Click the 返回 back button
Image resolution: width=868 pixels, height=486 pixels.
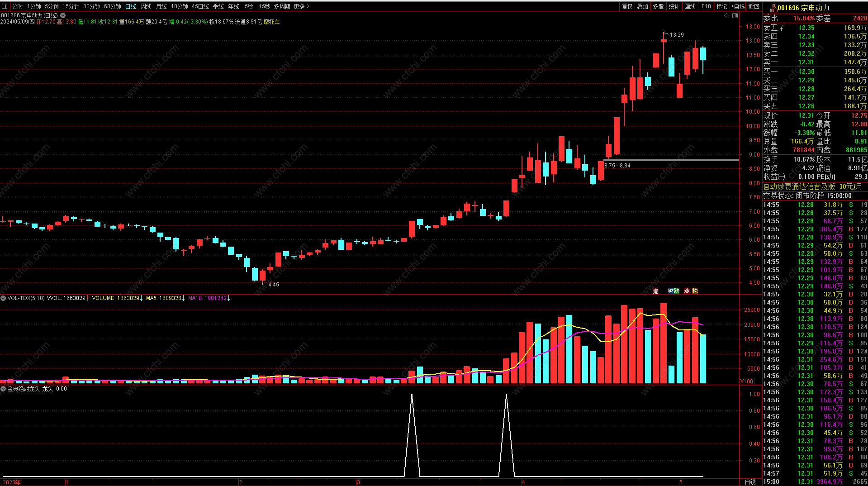coord(754,6)
